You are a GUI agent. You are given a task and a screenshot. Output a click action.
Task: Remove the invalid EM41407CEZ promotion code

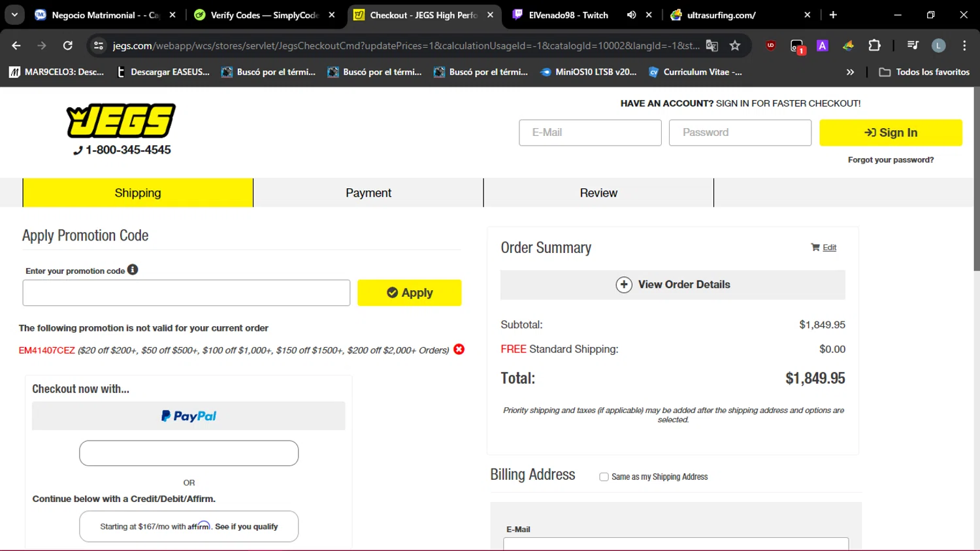(x=459, y=349)
